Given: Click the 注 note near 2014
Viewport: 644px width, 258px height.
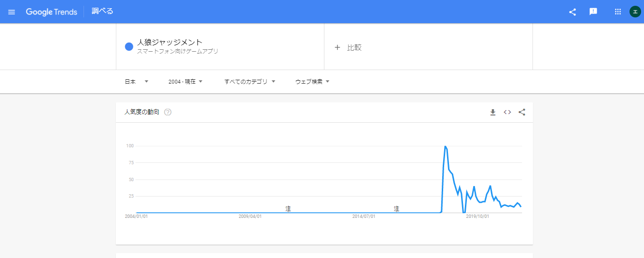Looking at the screenshot, I should click(396, 209).
